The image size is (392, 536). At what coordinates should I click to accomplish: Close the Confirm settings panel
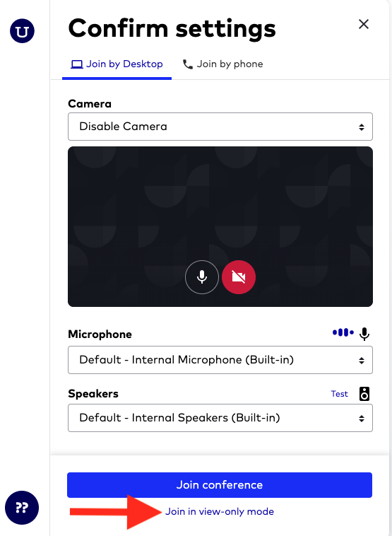tap(364, 24)
